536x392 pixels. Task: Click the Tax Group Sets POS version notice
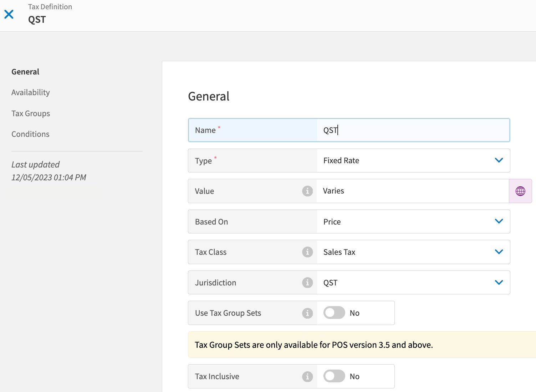(314, 345)
